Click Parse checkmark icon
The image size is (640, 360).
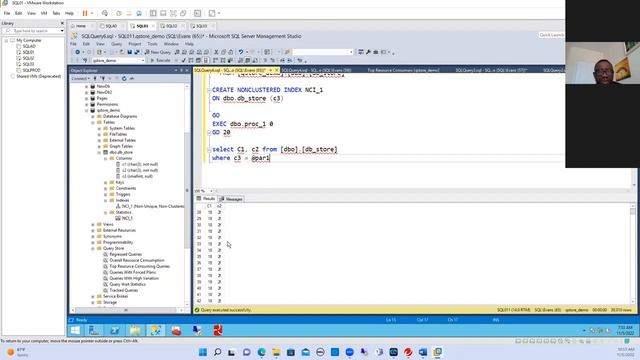click(184, 60)
